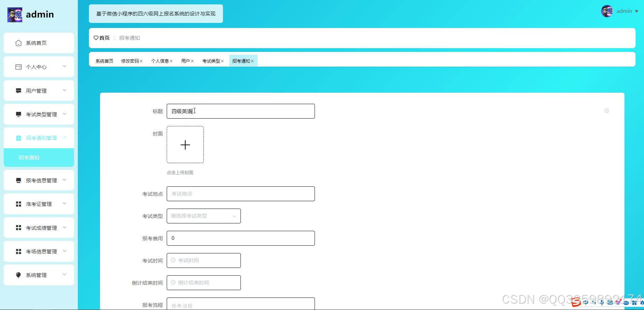Expand the 用户管理 menu chevron
This screenshot has height=310, width=644.
pyautogui.click(x=64, y=90)
